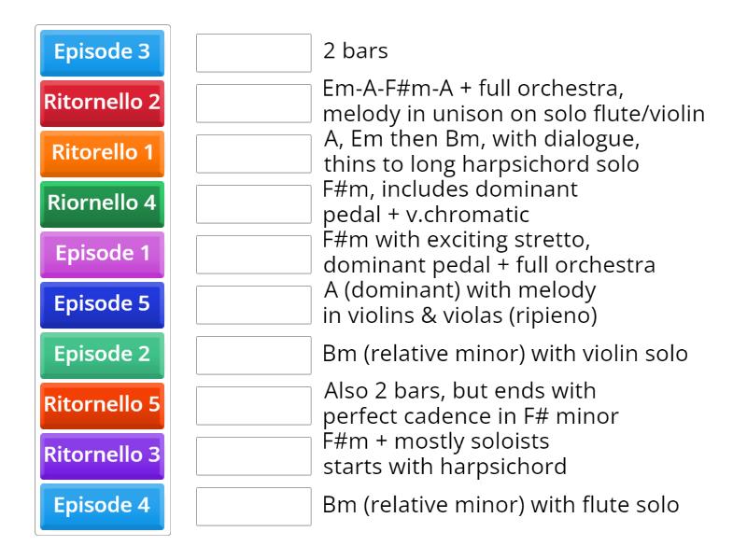Click the slot for the perfect cadence clue
The height and width of the screenshot is (560, 747).
click(254, 406)
